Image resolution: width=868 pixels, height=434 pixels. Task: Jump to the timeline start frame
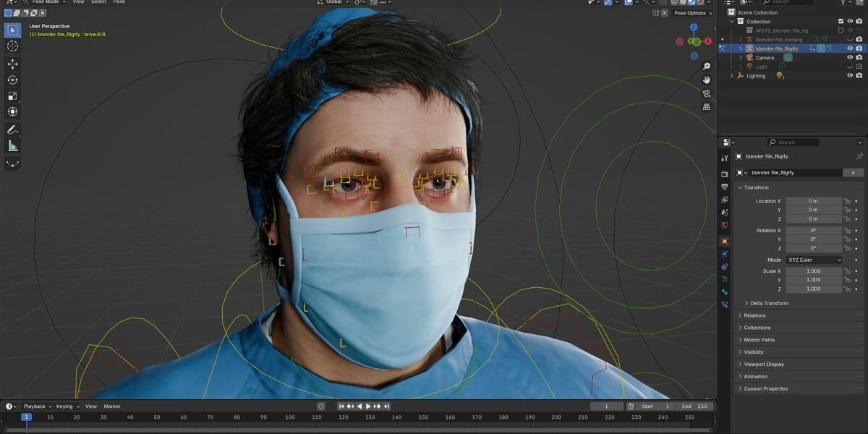pyautogui.click(x=342, y=407)
